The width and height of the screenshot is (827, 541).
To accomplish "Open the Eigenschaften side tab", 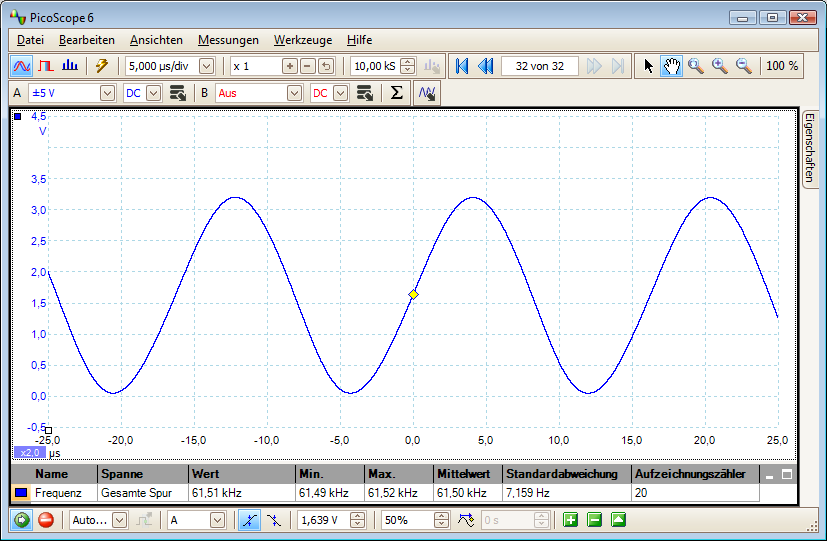I will [x=811, y=148].
